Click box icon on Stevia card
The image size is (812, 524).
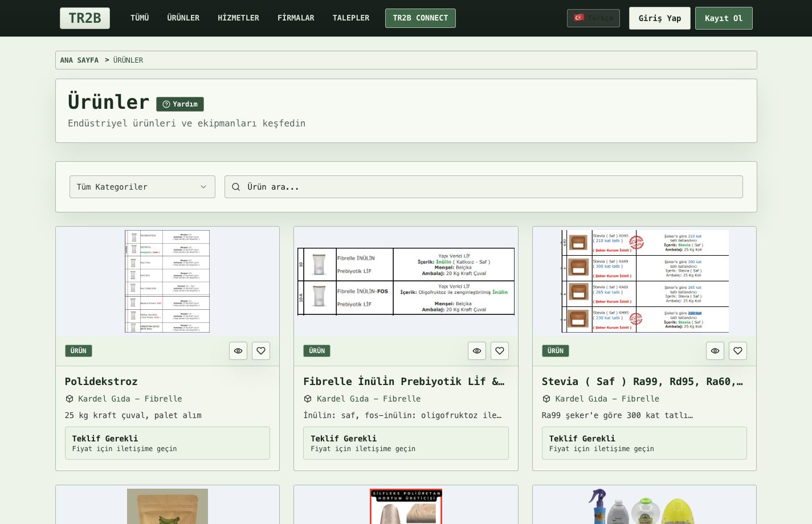[546, 399]
